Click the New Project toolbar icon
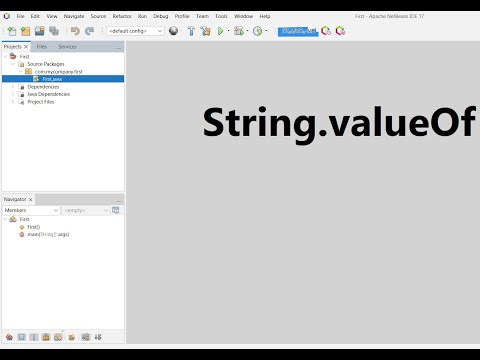The image size is (480, 360). tap(26, 31)
